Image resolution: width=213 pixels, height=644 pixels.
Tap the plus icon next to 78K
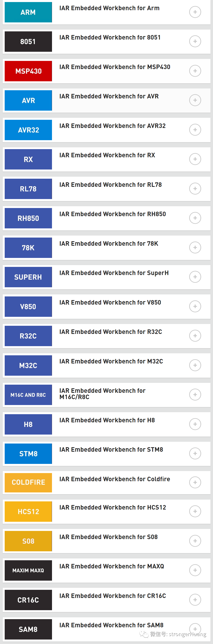click(x=195, y=248)
